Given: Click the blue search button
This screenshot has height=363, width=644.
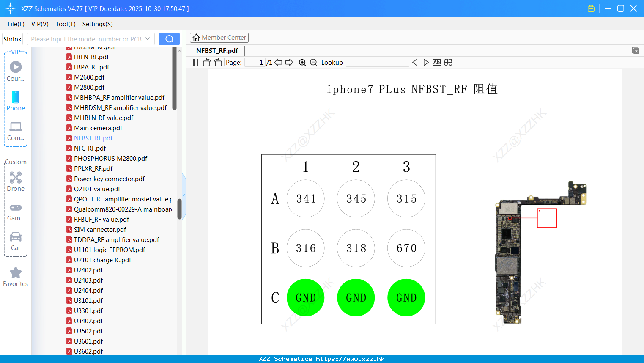Looking at the screenshot, I should (169, 39).
